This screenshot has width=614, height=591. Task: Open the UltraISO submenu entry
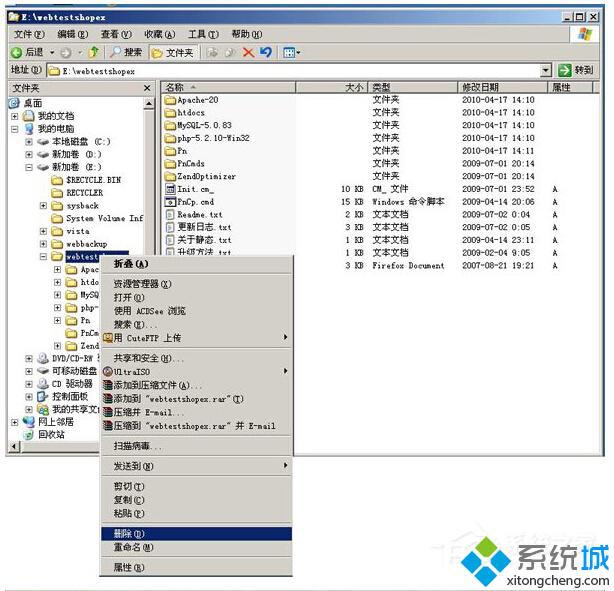pos(197,372)
